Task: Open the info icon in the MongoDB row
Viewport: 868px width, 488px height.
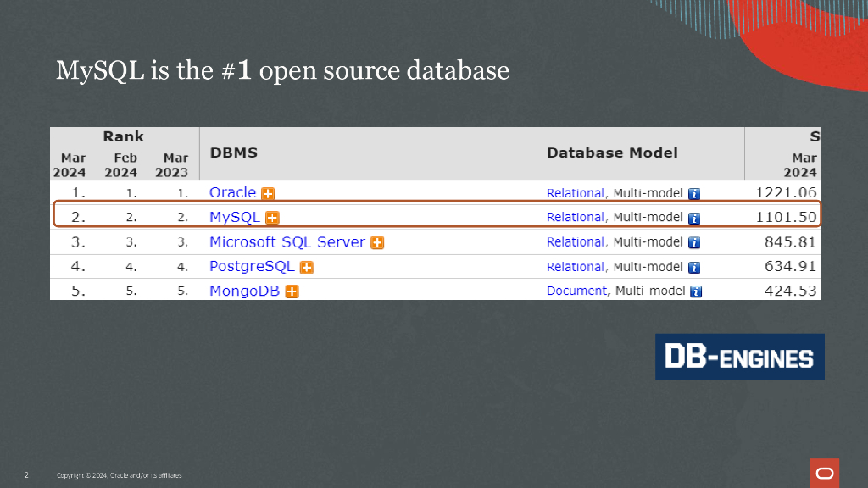Action: pyautogui.click(x=697, y=291)
